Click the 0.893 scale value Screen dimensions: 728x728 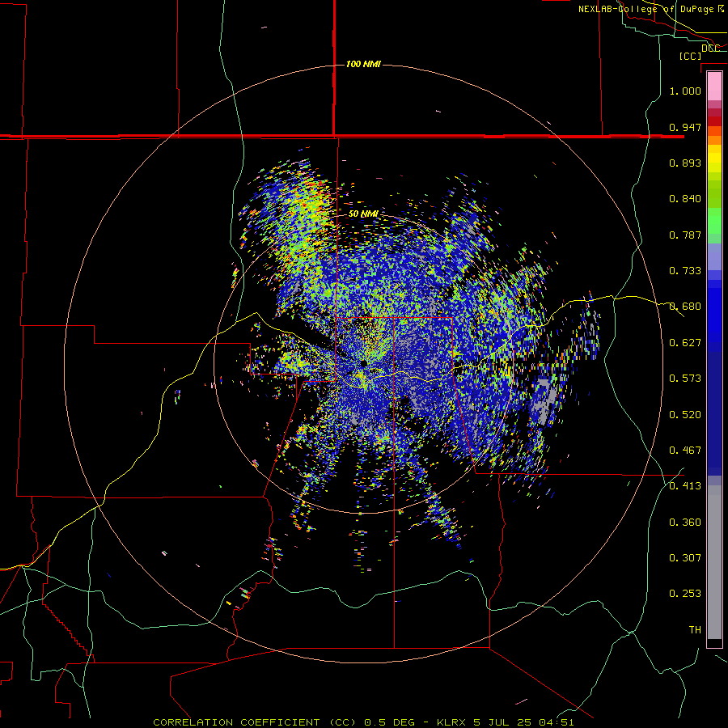coord(685,163)
